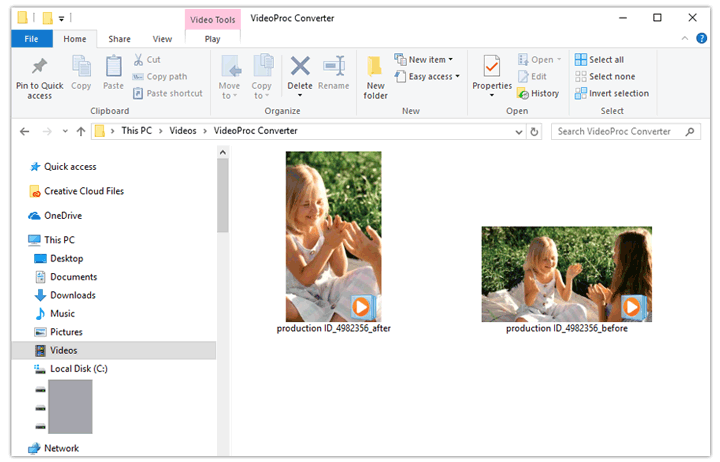Click Copy path in ribbon
720x462 pixels.
click(x=160, y=77)
